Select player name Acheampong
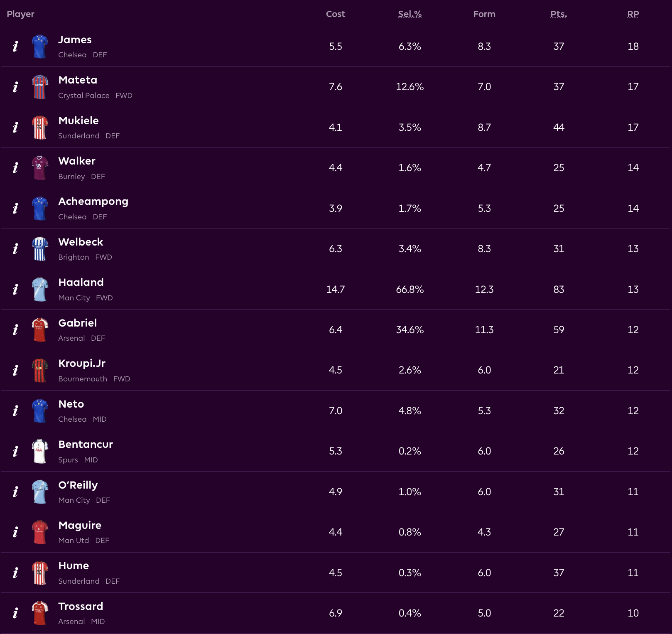 tap(93, 202)
